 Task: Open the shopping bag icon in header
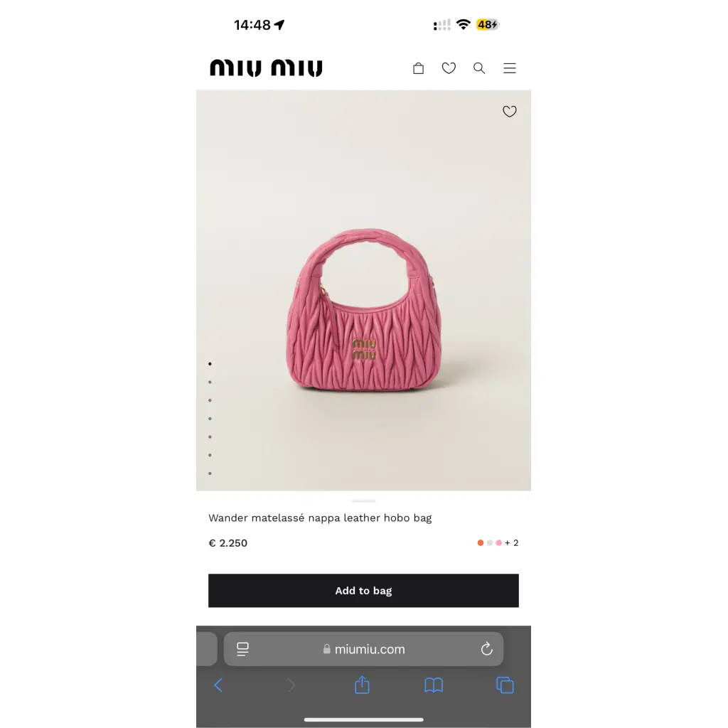tap(418, 68)
